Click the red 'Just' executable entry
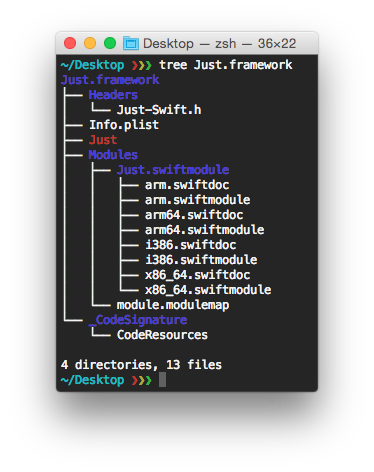 [103, 140]
